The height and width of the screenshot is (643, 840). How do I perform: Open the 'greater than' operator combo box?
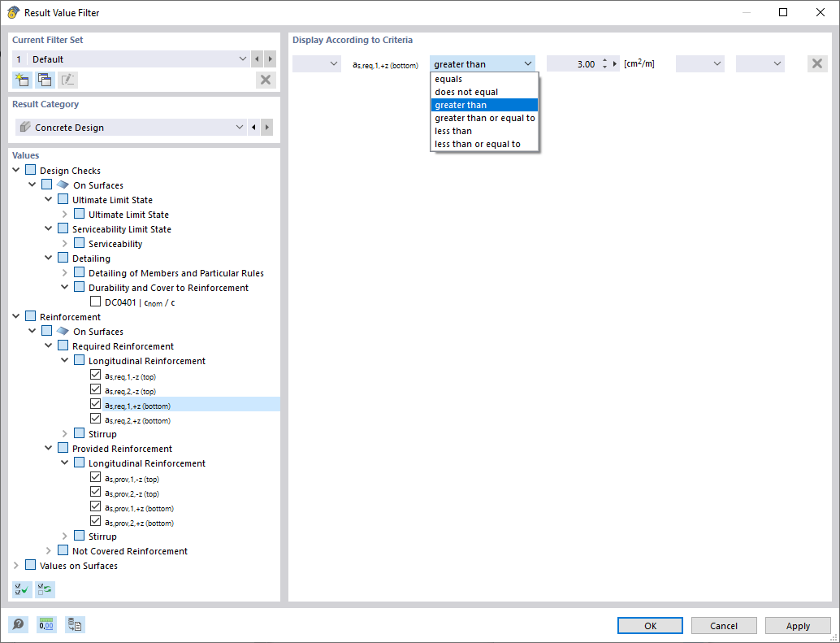(x=482, y=63)
